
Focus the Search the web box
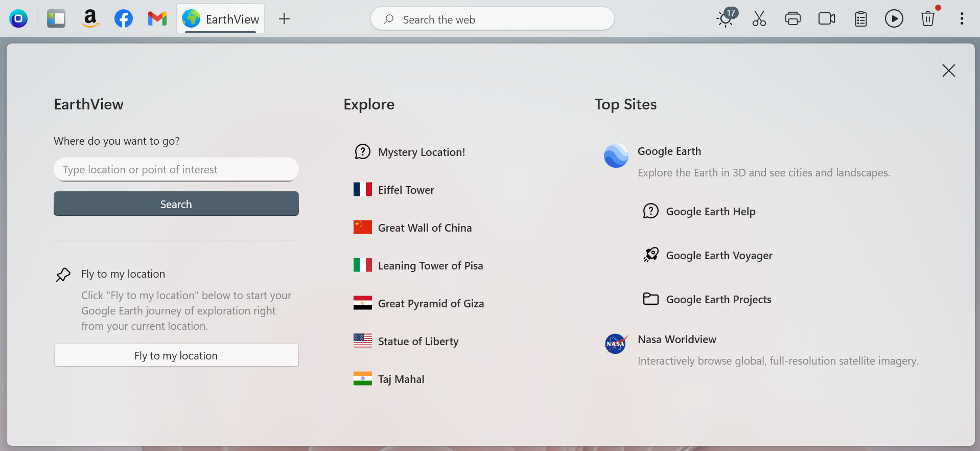click(x=493, y=19)
